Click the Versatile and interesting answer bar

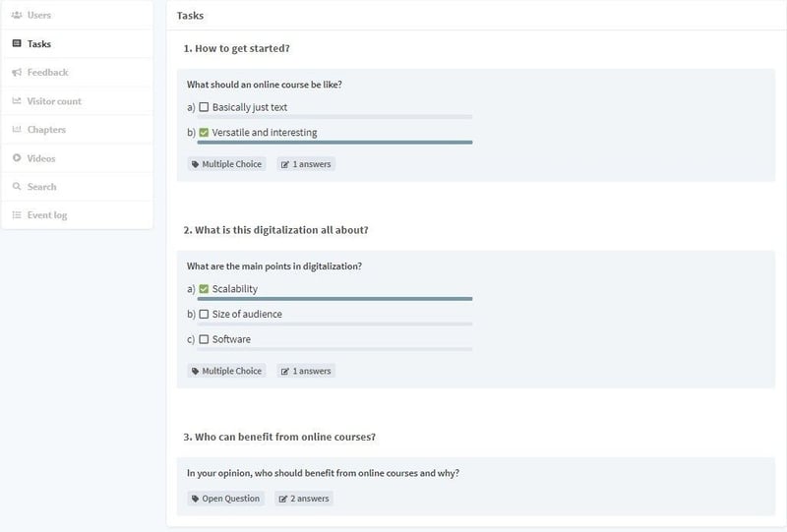pos(334,143)
